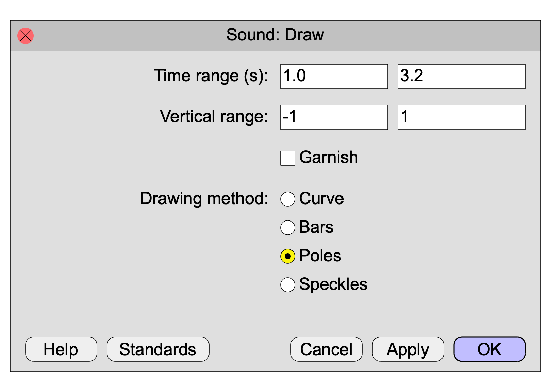551x392 pixels.
Task: Click the Garnish label text
Action: pyautogui.click(x=329, y=158)
